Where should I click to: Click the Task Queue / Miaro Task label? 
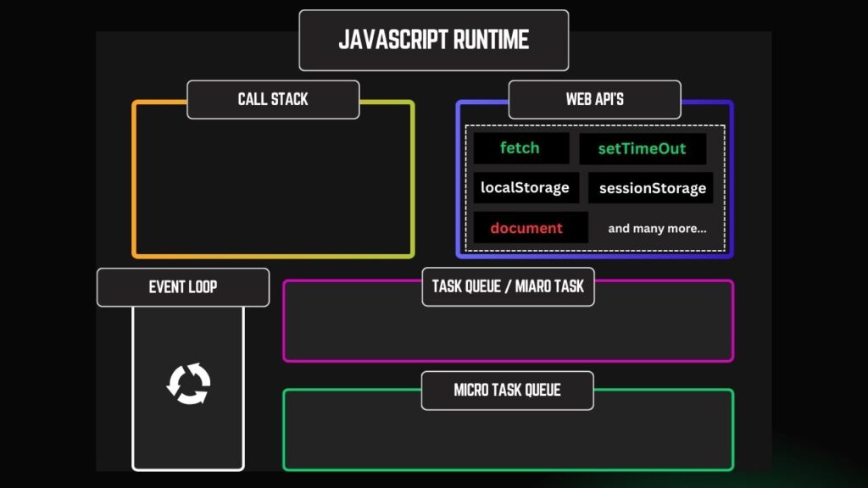(508, 286)
